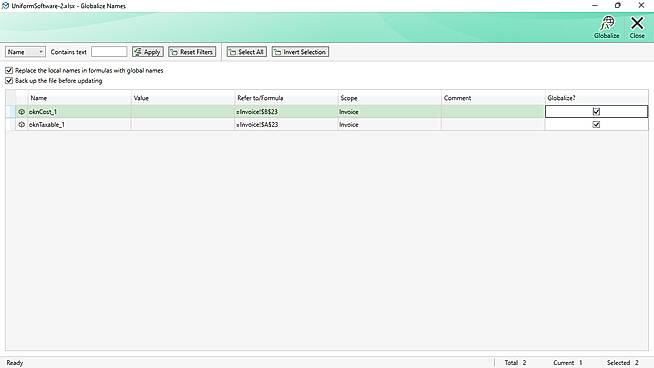Screen dimensions: 654x368
Task: Click Reset Filters button
Action: click(x=192, y=52)
